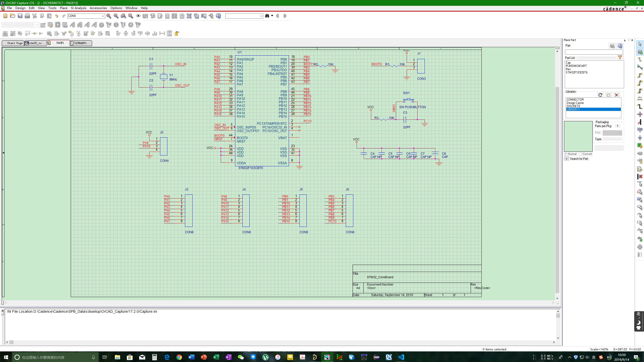The height and width of the screenshot is (362, 644).
Task: Toggle the eye visibility icon in toolbar
Action: click(138, 16)
